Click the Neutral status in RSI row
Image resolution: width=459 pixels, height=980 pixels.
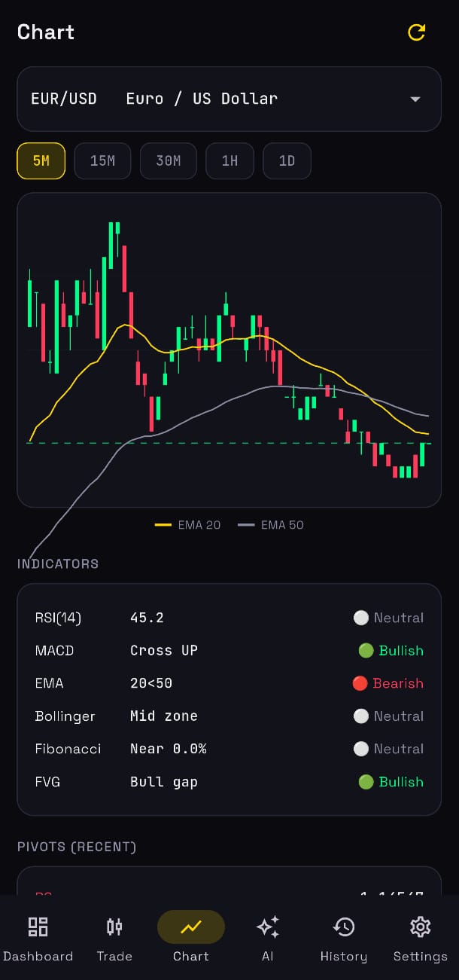389,618
